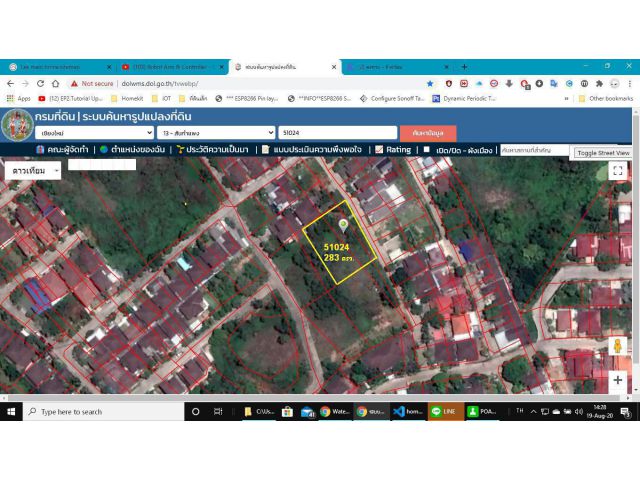Open Street View pegman icon

[617, 347]
